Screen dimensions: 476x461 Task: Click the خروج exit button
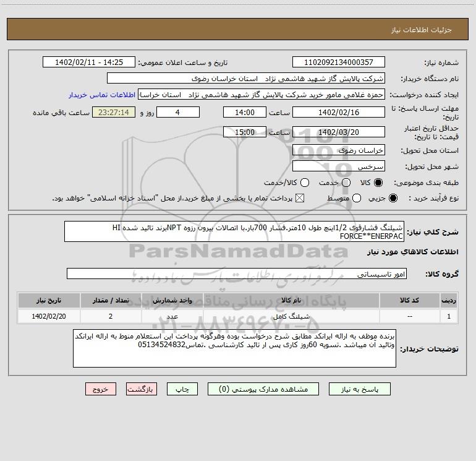point(101,389)
